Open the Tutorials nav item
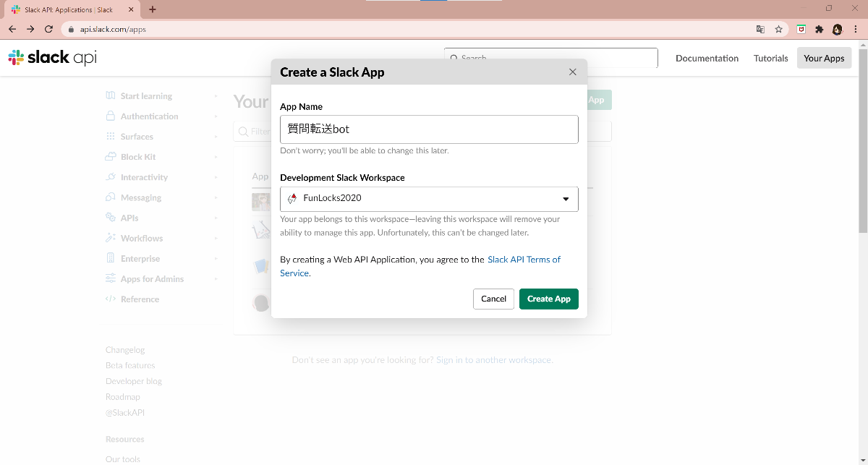Image resolution: width=868 pixels, height=465 pixels. point(770,58)
